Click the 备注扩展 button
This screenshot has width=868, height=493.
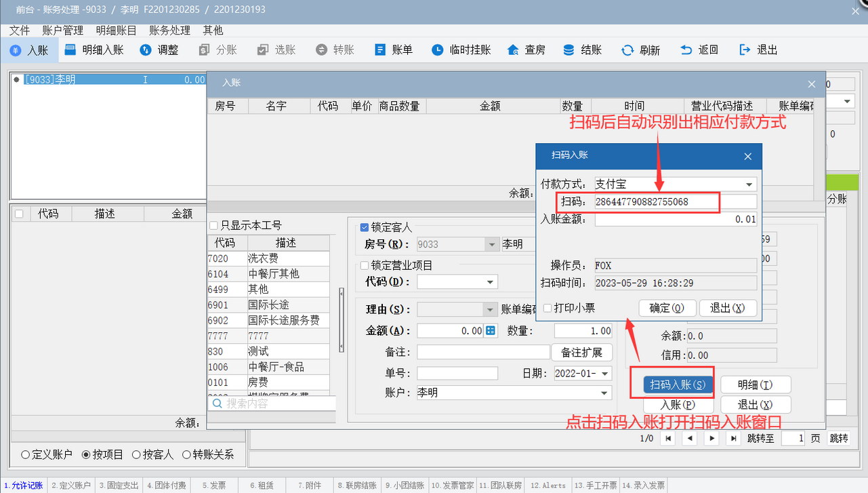point(582,353)
